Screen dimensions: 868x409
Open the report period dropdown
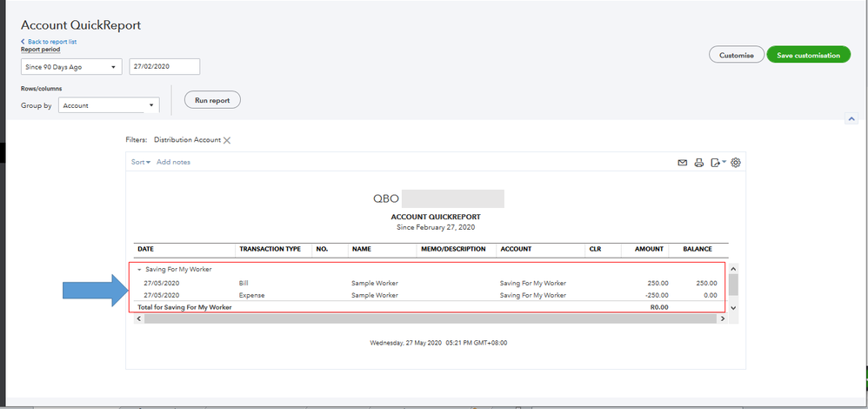71,67
